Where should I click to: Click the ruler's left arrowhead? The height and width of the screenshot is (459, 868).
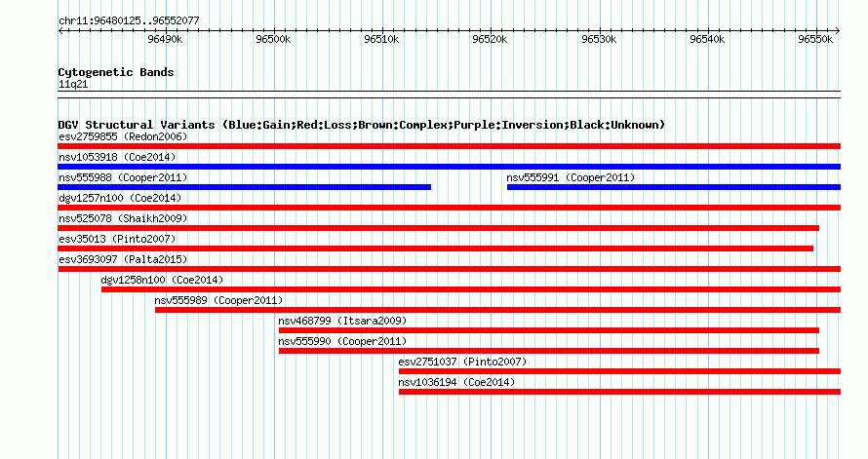pos(60,31)
